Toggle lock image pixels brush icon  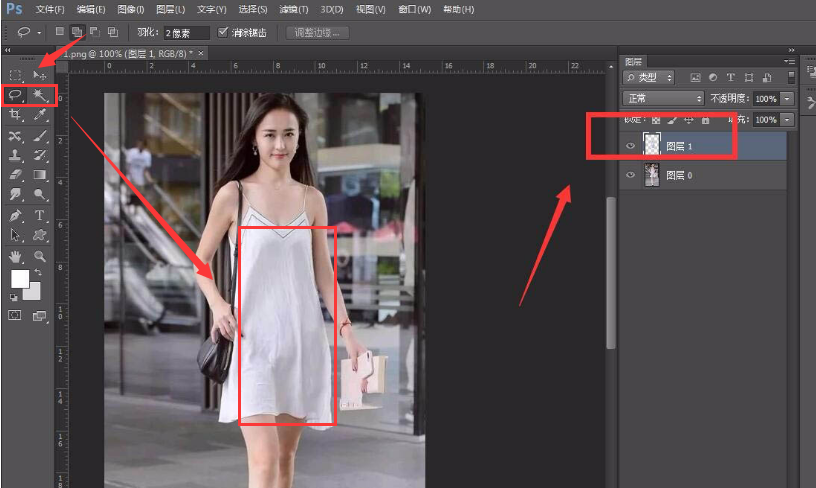click(x=672, y=120)
